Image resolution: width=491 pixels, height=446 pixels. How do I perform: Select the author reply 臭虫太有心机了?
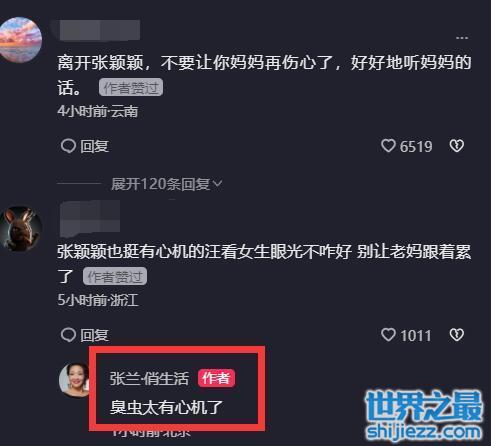point(166,407)
